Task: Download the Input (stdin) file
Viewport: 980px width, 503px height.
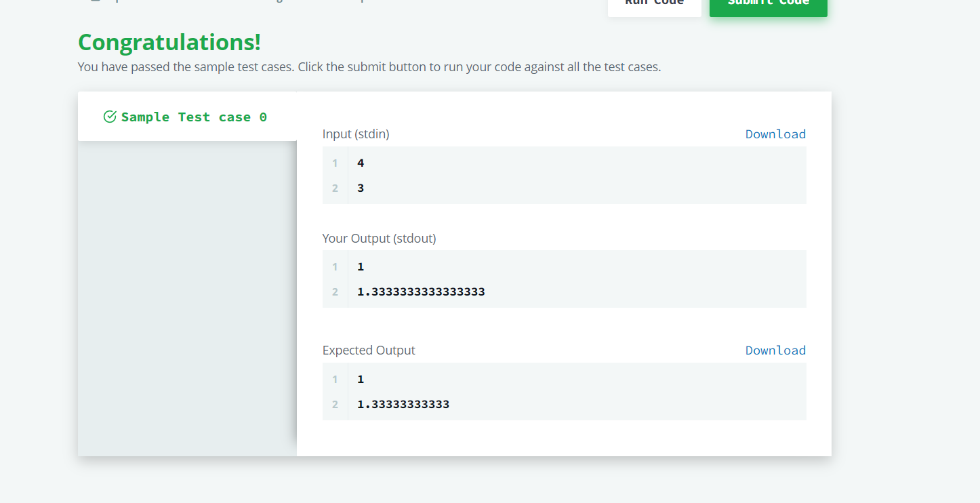Action: (775, 134)
